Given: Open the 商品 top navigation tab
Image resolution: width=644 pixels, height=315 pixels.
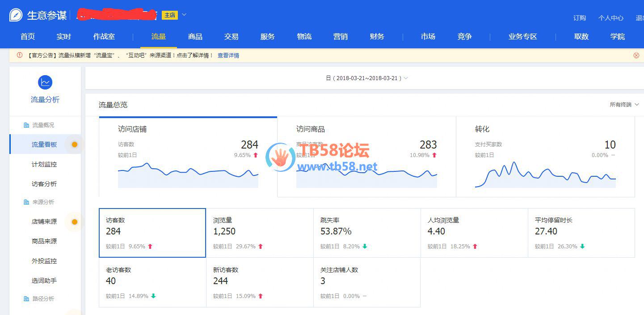Looking at the screenshot, I should coord(195,37).
